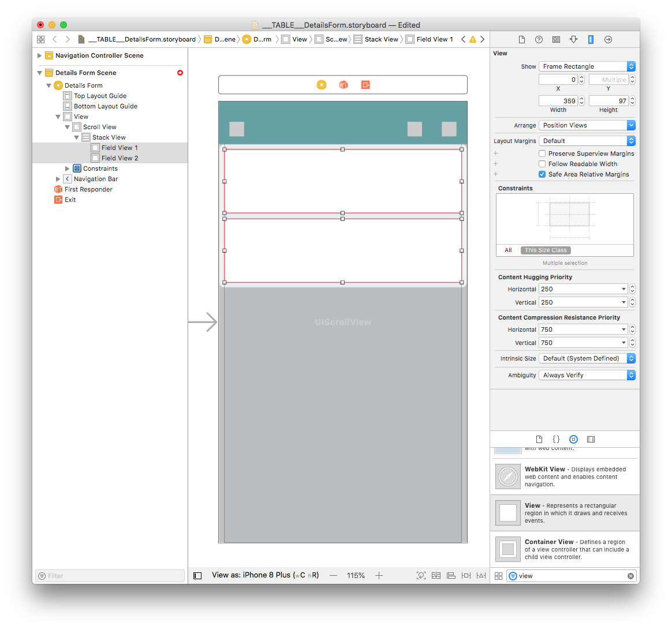Open the Layout Margins dropdown
The width and height of the screenshot is (672, 630).
[587, 141]
